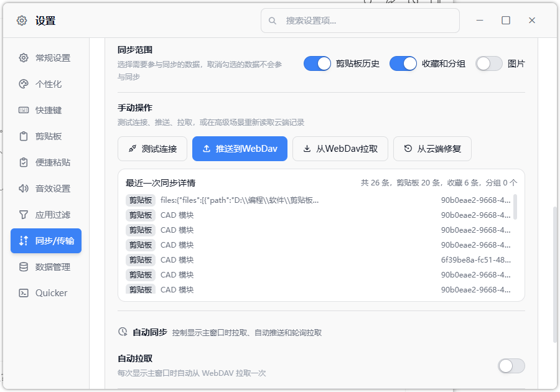Click the 应用过滤 funnel icon

tap(24, 215)
